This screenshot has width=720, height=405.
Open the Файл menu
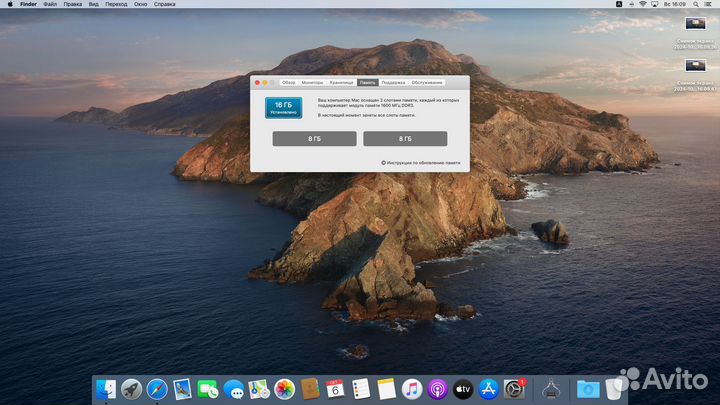(50, 4)
